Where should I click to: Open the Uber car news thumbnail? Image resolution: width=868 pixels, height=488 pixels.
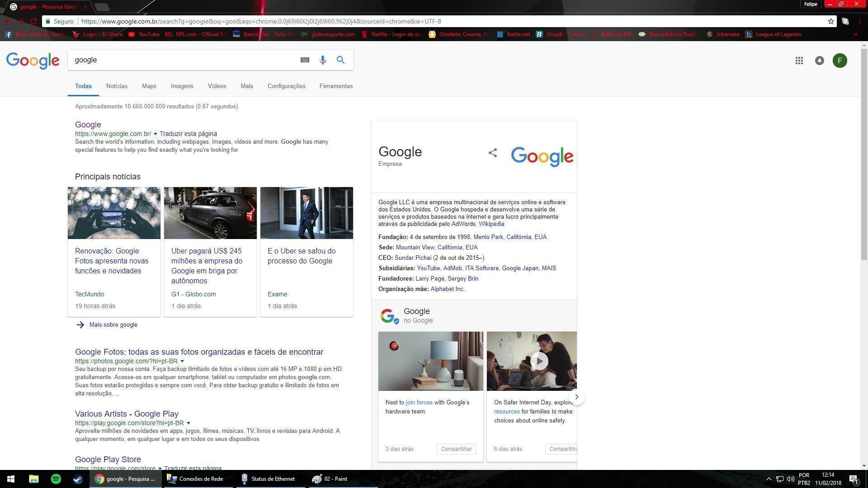tap(210, 213)
